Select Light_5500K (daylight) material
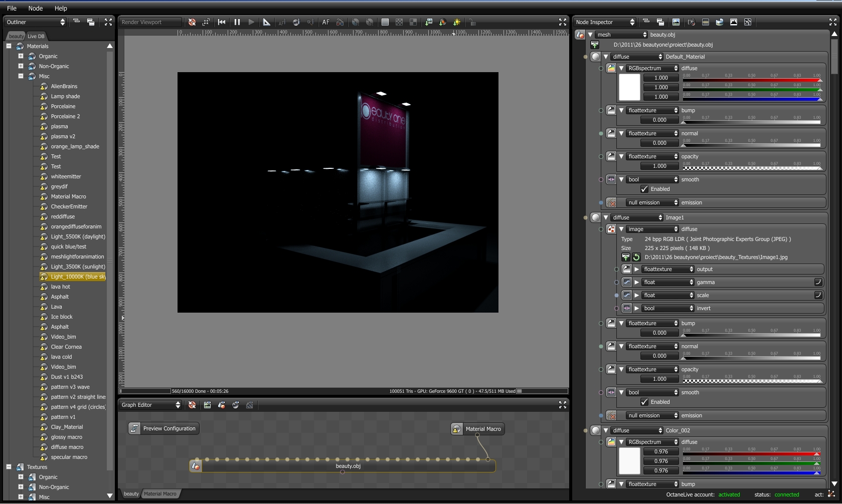Screen dimensions: 842x504 [78, 236]
